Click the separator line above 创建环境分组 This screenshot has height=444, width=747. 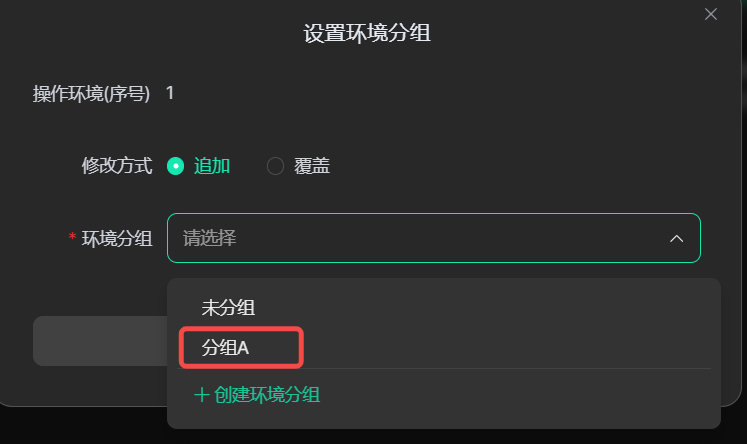pyautogui.click(x=445, y=369)
